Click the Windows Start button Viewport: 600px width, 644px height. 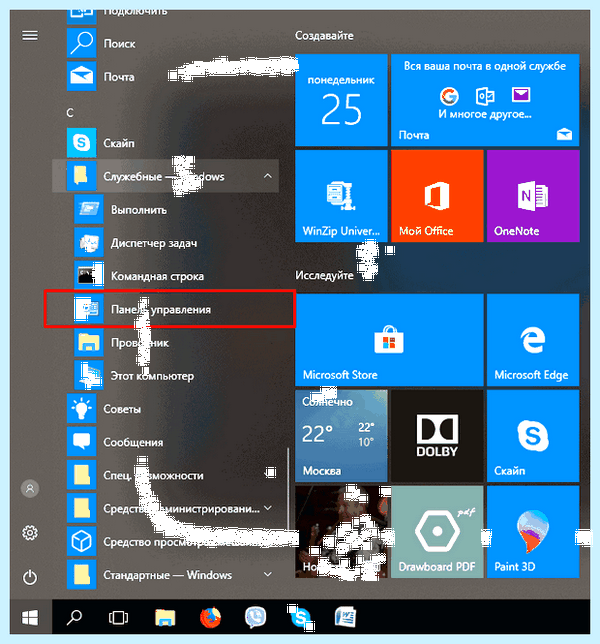click(30, 617)
